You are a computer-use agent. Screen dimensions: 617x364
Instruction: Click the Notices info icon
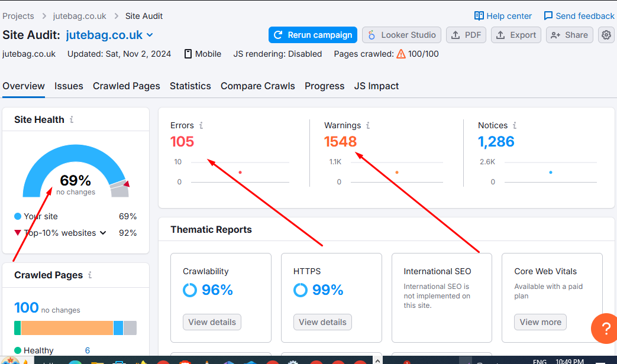point(514,125)
